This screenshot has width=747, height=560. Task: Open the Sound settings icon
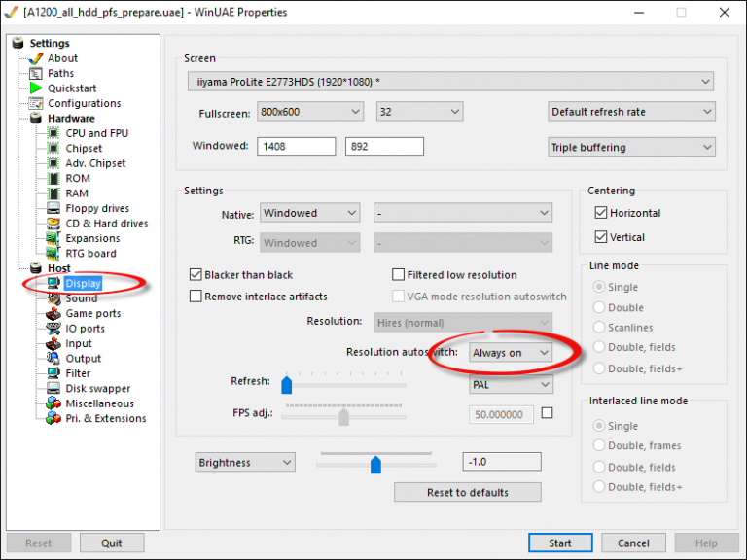pos(53,299)
